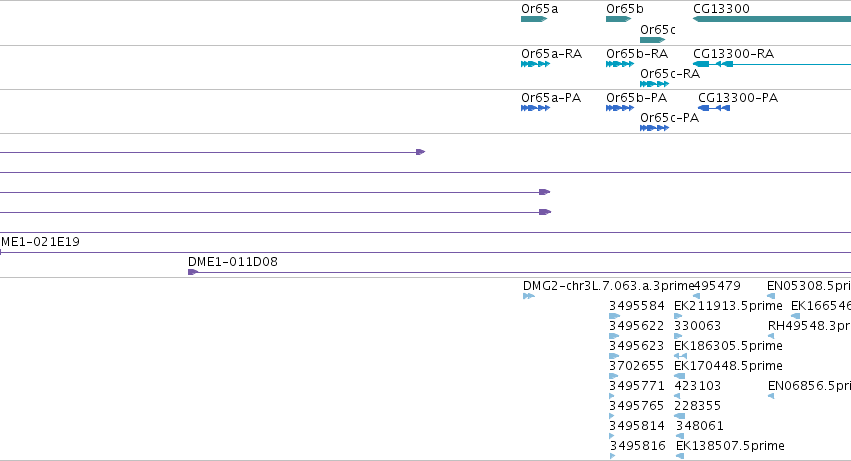Click the Or65a-PA protein glyph
The height and width of the screenshot is (461, 851).
point(535,108)
